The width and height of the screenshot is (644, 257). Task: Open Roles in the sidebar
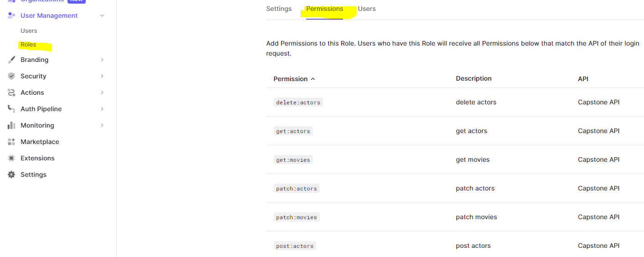coord(28,45)
